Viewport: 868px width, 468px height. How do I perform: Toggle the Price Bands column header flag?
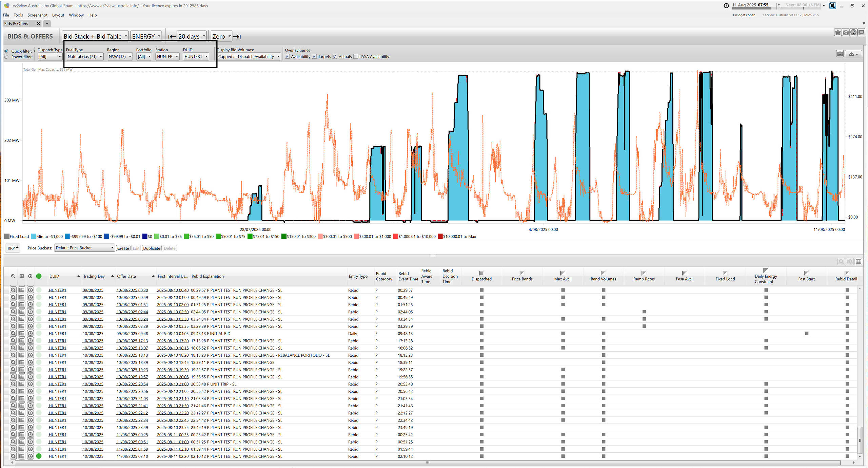(522, 273)
